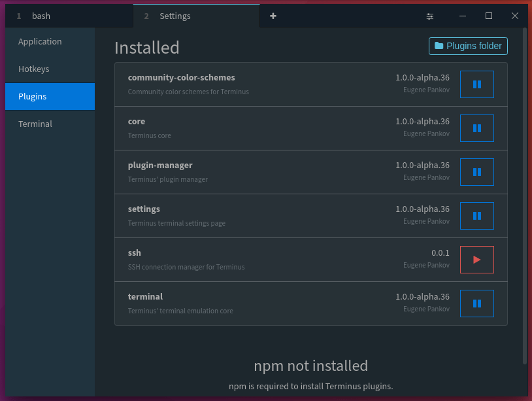Enable the ssh plugin with play button
The width and height of the screenshot is (532, 401).
(476, 260)
